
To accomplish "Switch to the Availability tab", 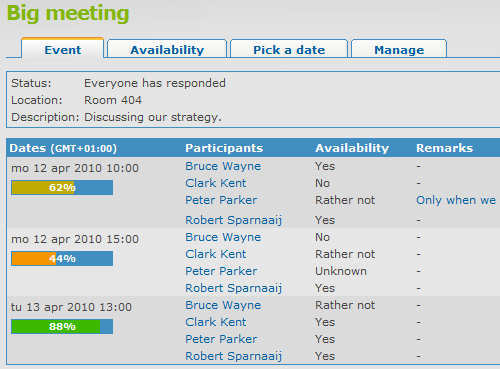I will point(167,49).
